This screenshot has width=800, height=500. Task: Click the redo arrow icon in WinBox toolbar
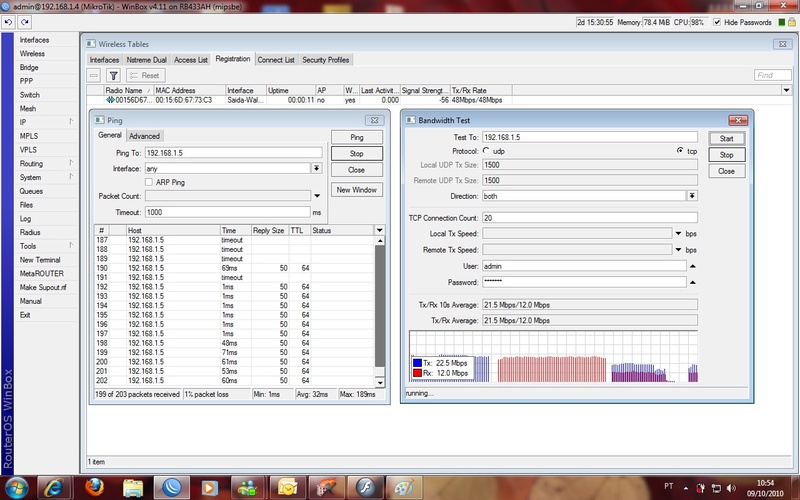(x=23, y=22)
